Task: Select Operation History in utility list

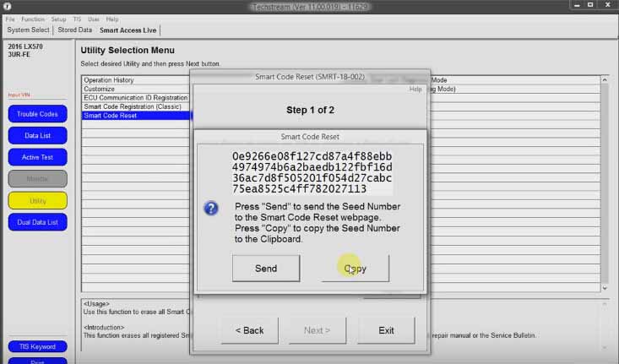Action: (110, 80)
